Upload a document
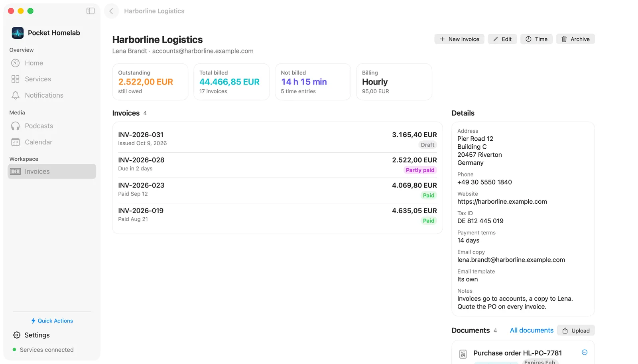The height and width of the screenshot is (364, 638). [576, 331]
